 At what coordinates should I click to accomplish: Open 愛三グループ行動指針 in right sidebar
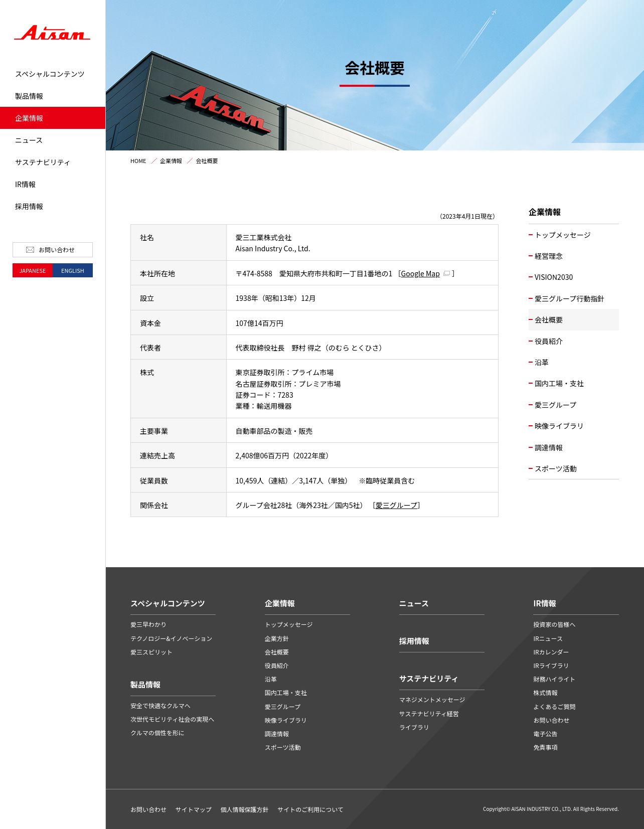(x=574, y=298)
